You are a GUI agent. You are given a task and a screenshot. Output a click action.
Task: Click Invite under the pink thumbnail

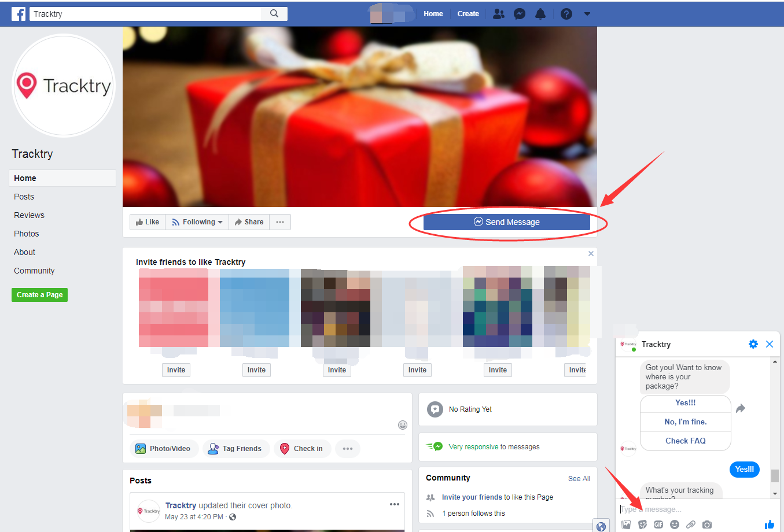pos(176,370)
